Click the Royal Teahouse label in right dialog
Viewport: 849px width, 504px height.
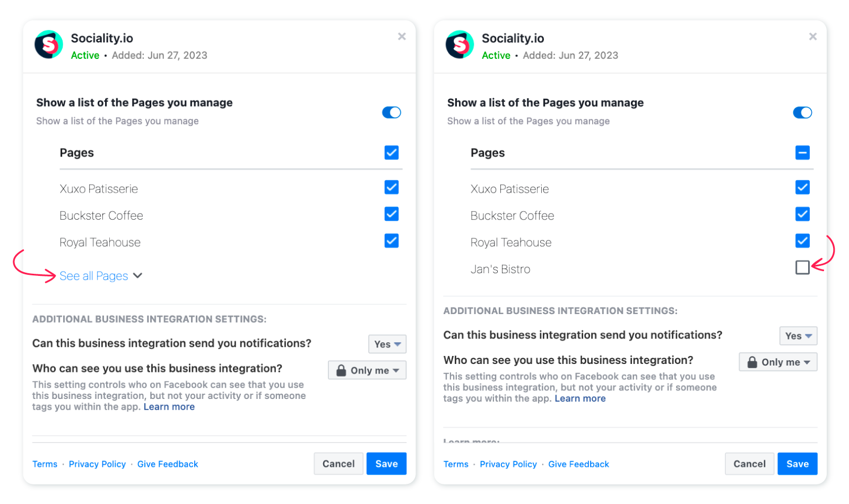tap(511, 242)
